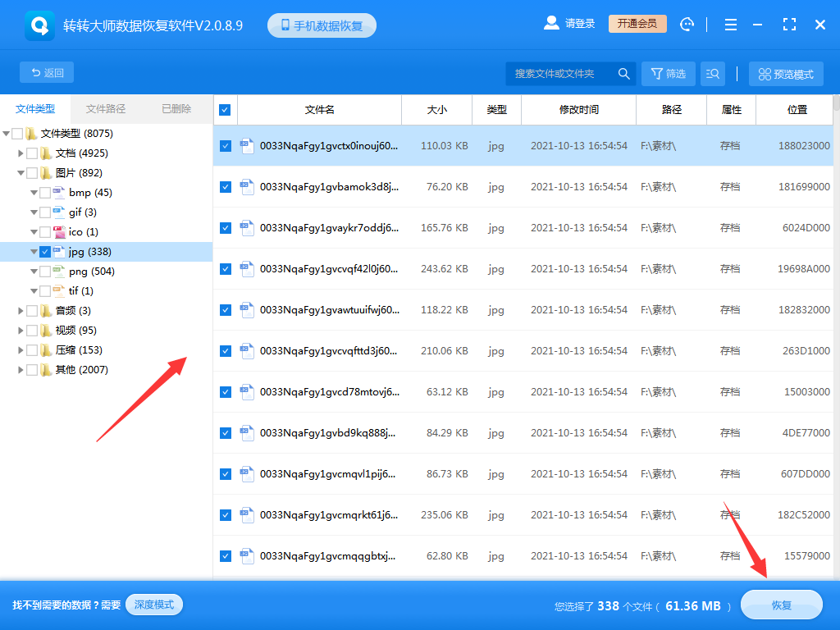Expand the 视频 (95) tree node
This screenshot has height=630, width=840.
pyautogui.click(x=21, y=331)
